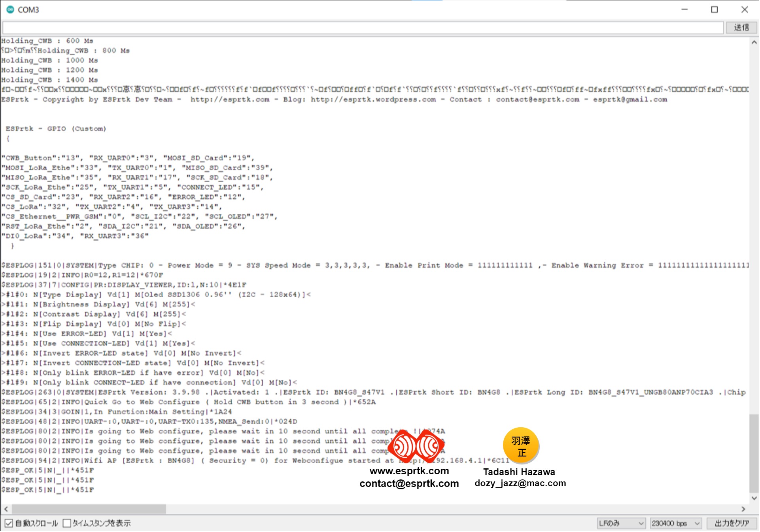Minimize the COM3 serial monitor window
Image resolution: width=760 pixels, height=532 pixels.
pyautogui.click(x=685, y=9)
